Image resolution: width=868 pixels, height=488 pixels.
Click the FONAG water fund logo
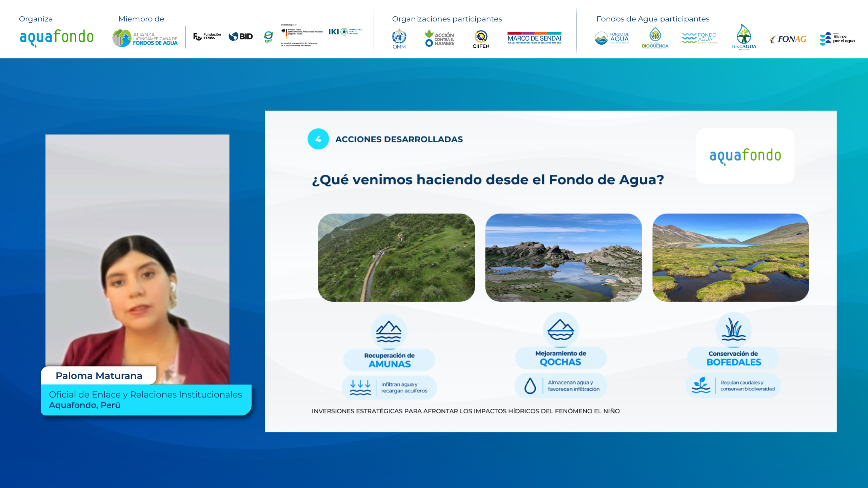tap(788, 39)
